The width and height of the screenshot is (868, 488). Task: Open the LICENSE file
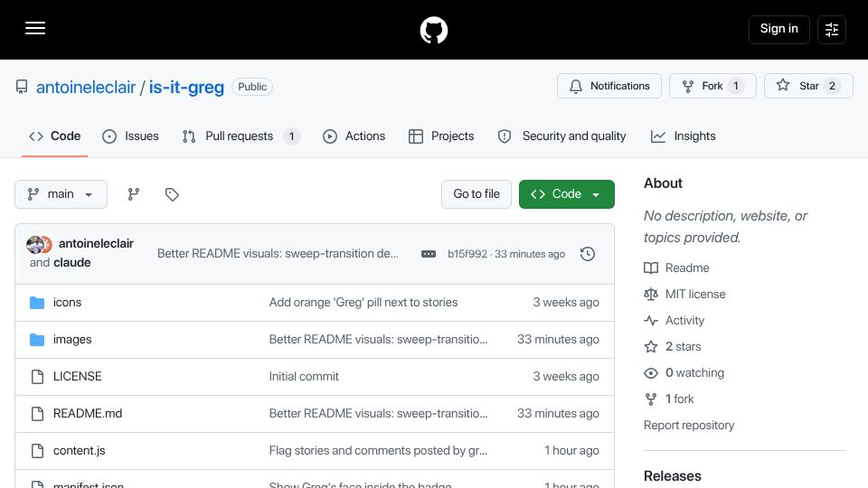[x=78, y=376]
